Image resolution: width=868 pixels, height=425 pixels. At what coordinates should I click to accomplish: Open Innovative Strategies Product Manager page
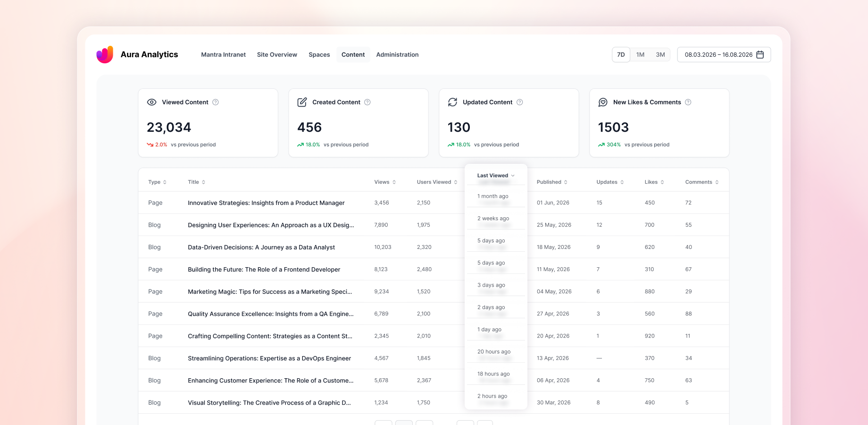click(x=266, y=203)
